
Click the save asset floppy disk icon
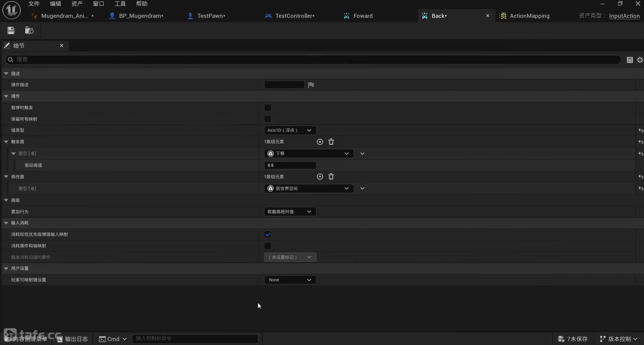pyautogui.click(x=11, y=31)
